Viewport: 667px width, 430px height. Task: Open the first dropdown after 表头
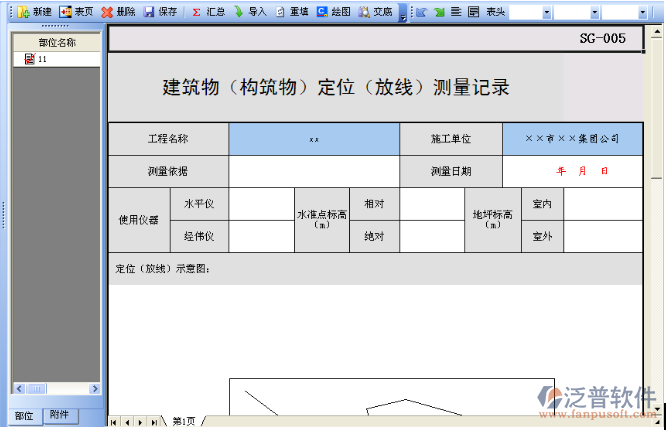pyautogui.click(x=545, y=13)
